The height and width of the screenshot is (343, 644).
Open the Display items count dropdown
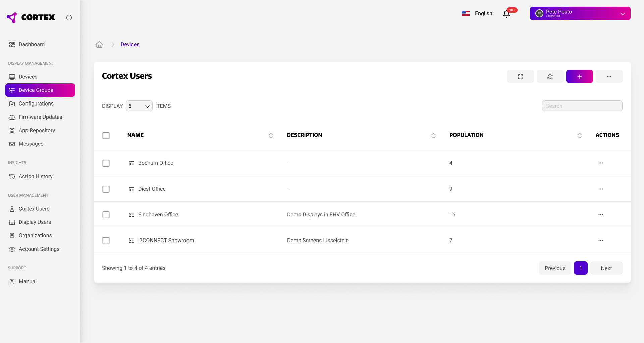click(139, 106)
